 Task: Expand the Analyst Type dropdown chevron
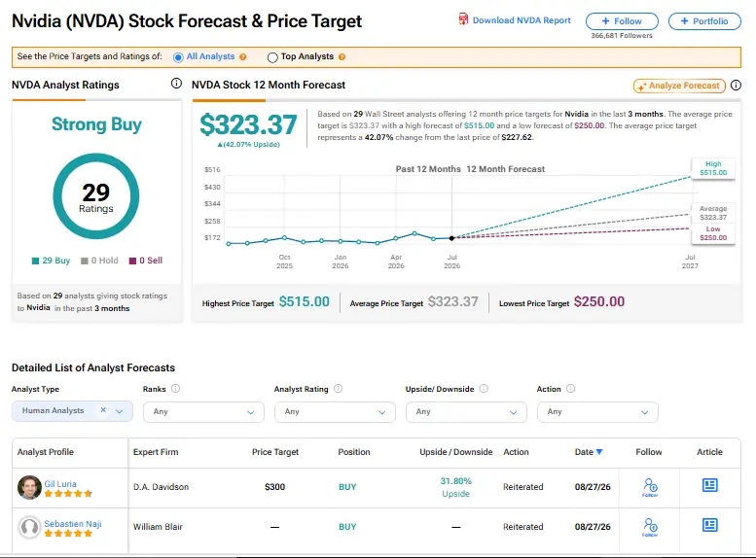[x=120, y=411]
